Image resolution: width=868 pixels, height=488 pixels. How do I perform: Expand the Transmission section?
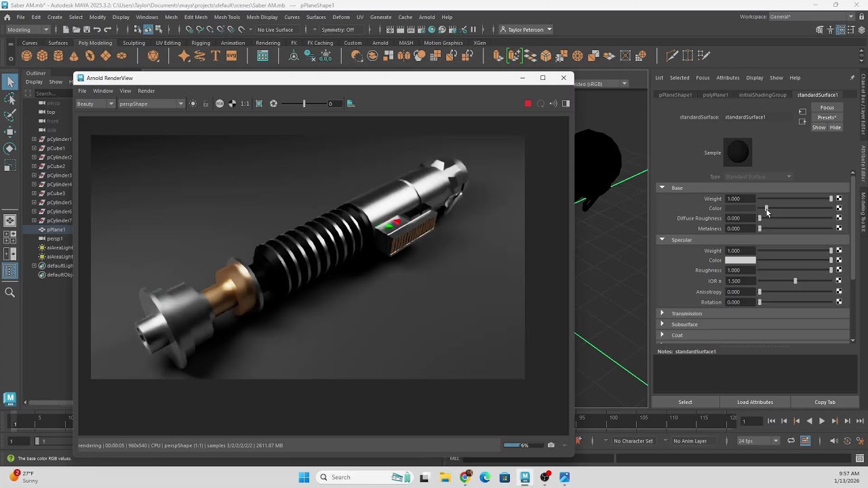coord(662,313)
